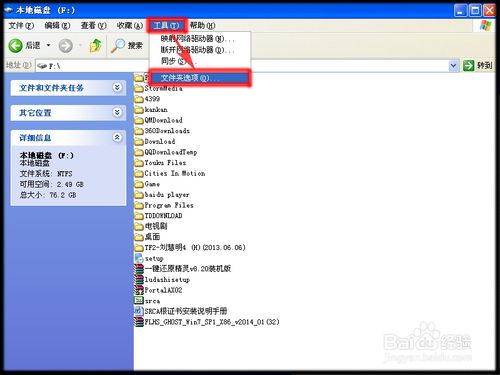Open the address bar dropdown arrow

pos(453,66)
